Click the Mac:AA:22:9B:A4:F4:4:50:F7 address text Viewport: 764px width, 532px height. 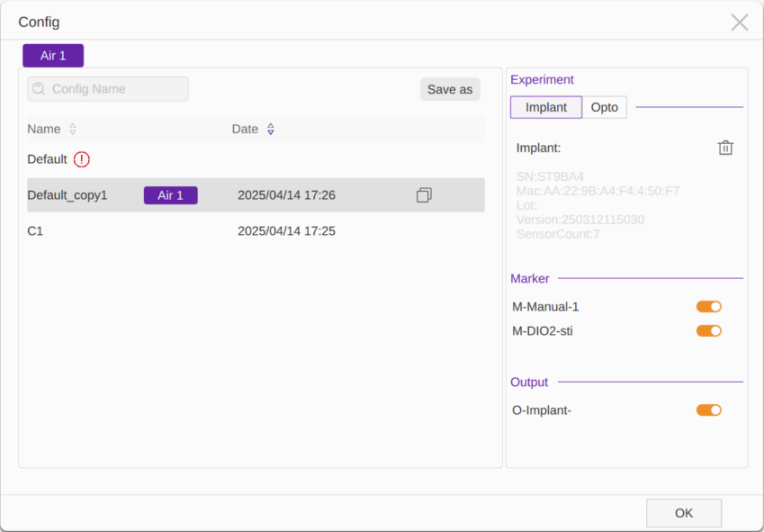[x=598, y=191]
